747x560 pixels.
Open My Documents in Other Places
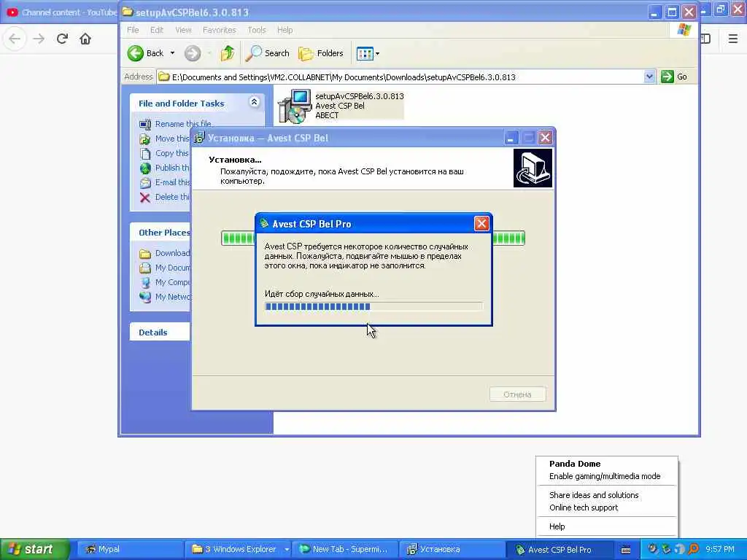(164, 268)
